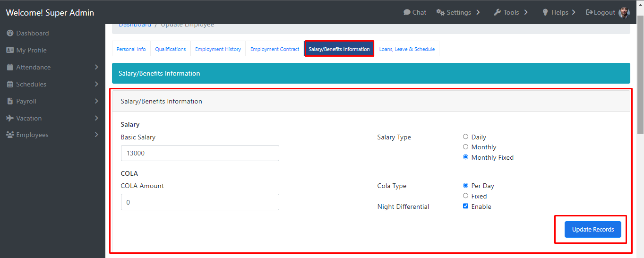This screenshot has height=258, width=644.
Task: Expand the Schedules menu chevron
Action: (96, 84)
